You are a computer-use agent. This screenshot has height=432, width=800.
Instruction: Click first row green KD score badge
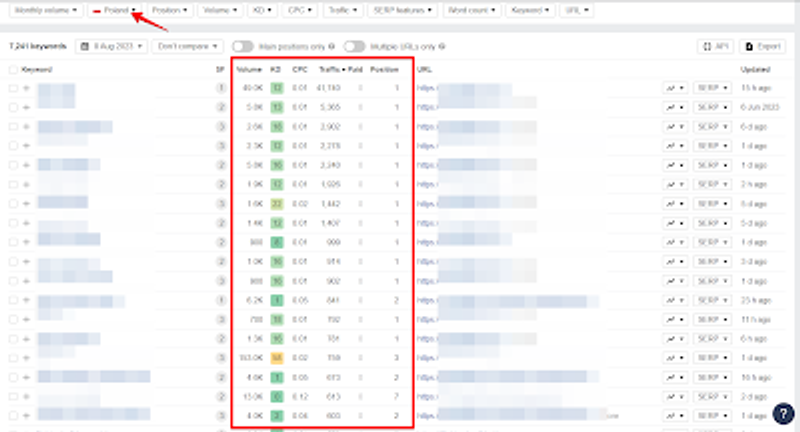coord(275,88)
